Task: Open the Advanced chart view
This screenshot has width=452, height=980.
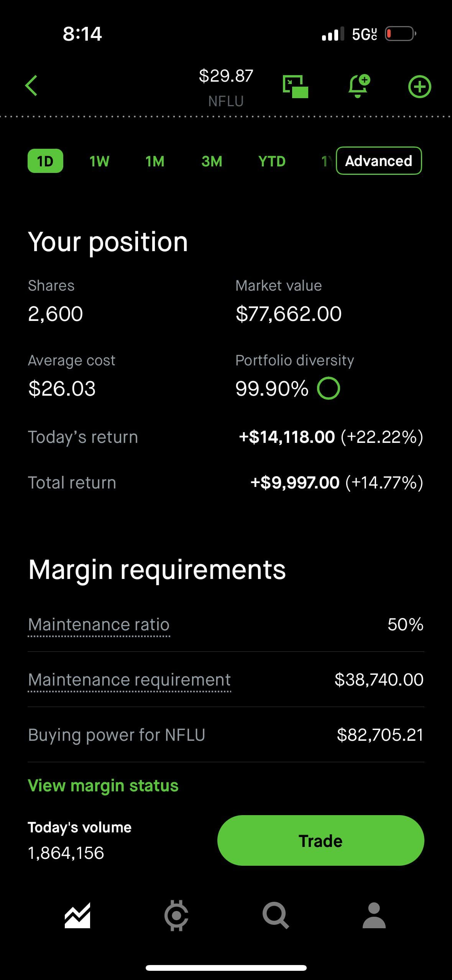Action: pyautogui.click(x=379, y=161)
